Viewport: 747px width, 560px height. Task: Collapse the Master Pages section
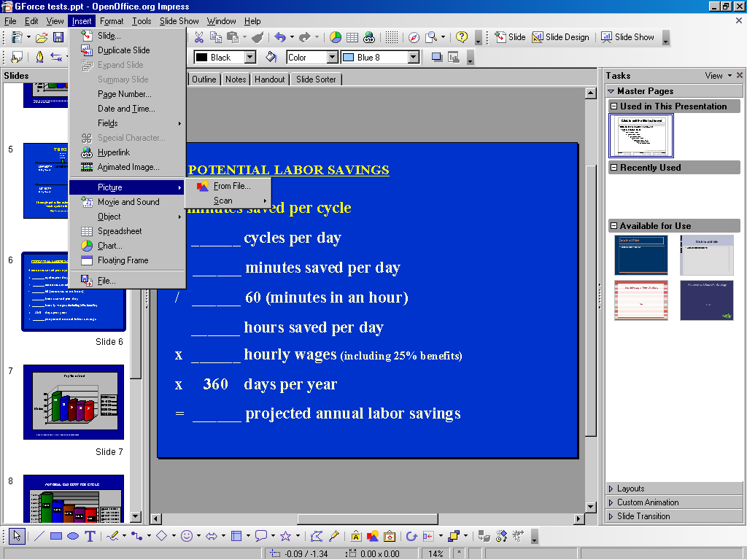611,91
